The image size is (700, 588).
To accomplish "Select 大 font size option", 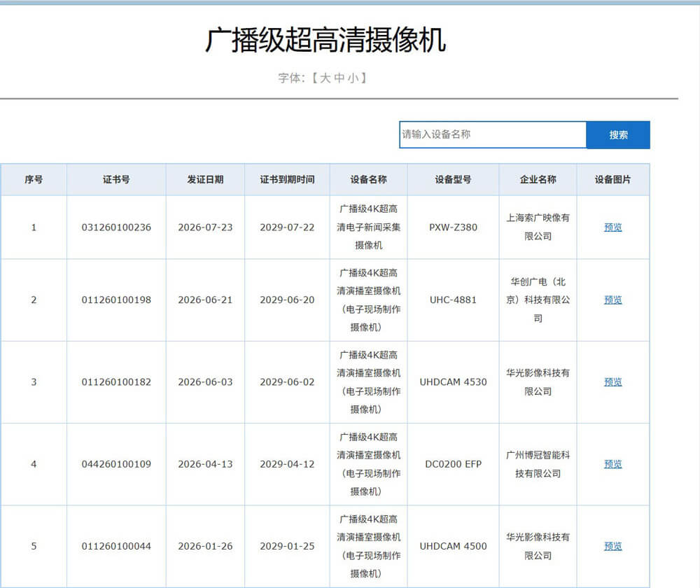I will 325,78.
